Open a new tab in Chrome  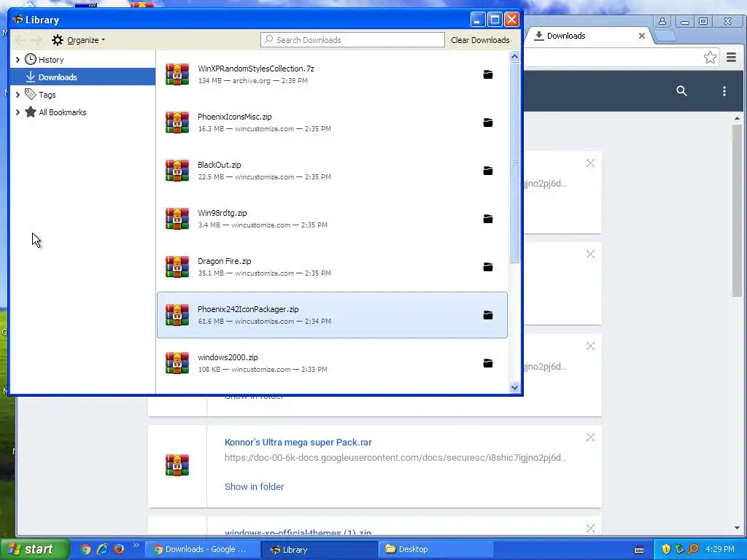coord(665,36)
